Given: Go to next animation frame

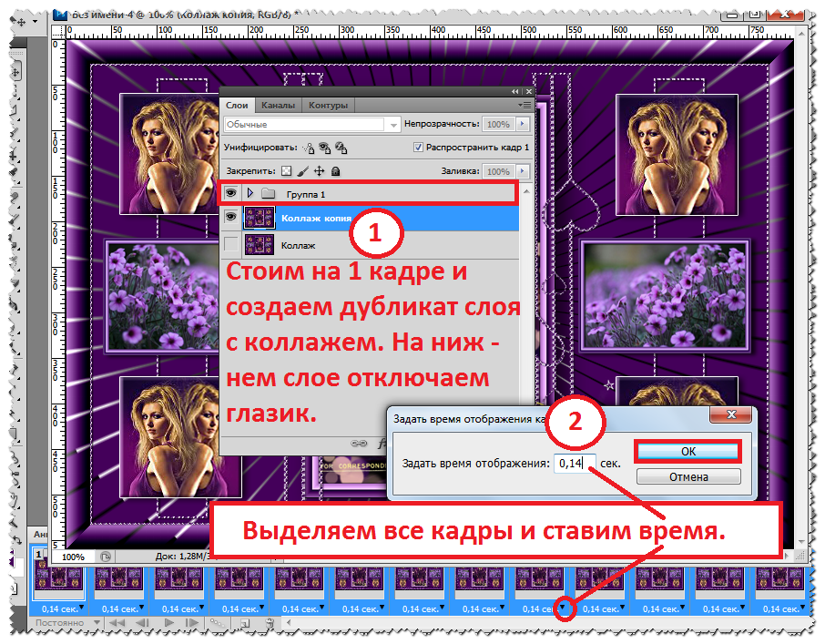Looking at the screenshot, I should (192, 623).
